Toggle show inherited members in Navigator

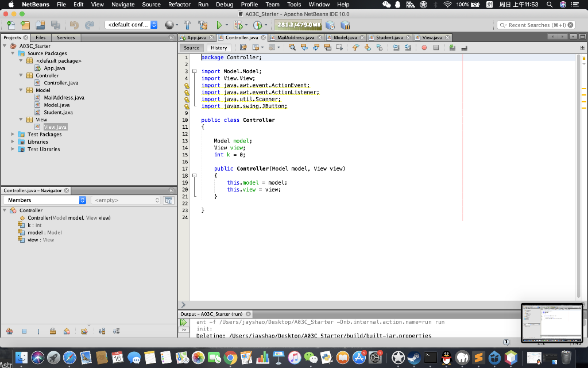point(10,331)
